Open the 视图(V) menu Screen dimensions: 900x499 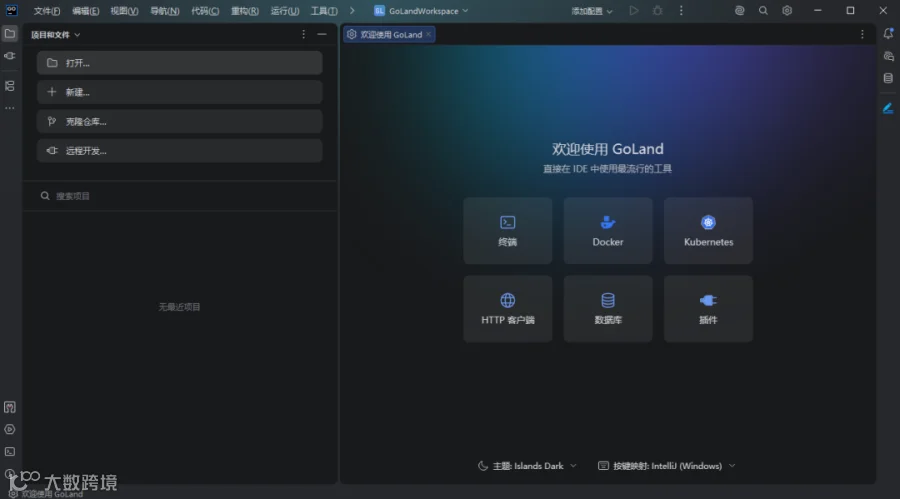click(124, 11)
